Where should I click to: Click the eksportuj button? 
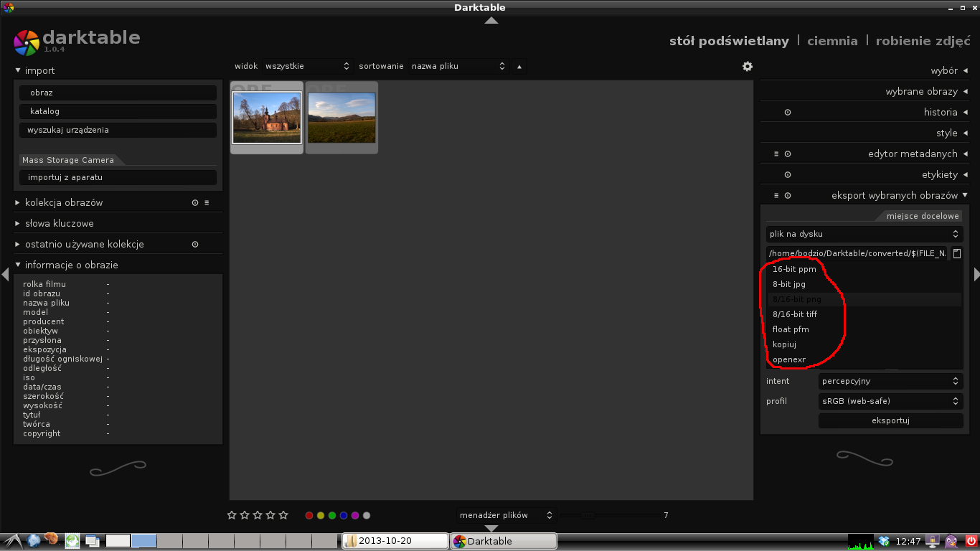pyautogui.click(x=890, y=420)
